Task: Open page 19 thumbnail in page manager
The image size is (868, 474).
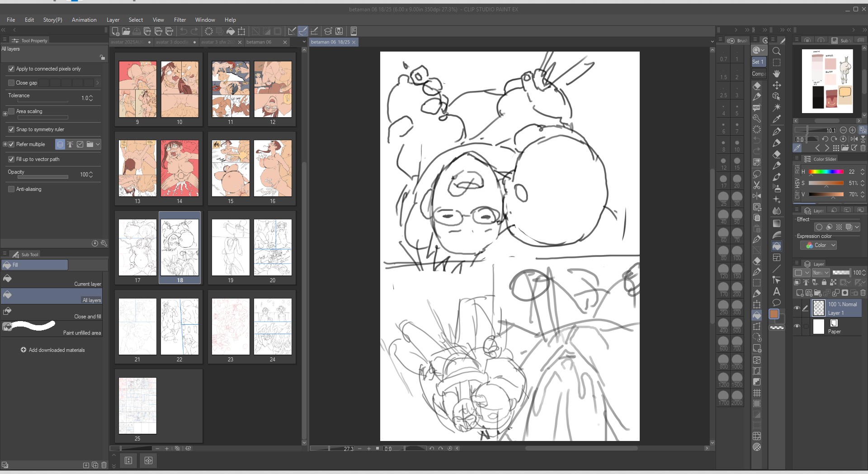Action: [x=231, y=247]
